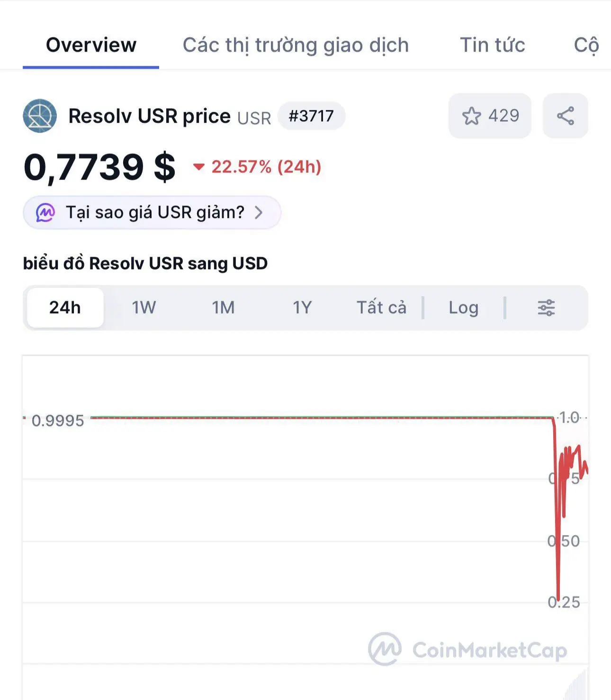
Task: Go to the 'Tin tức' tab
Action: coord(493,45)
